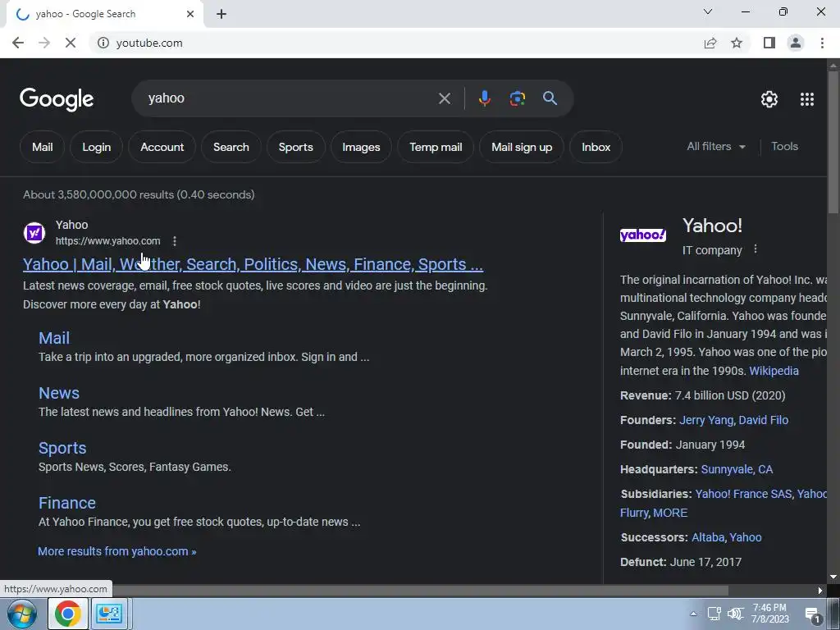
Task: Click the Yahoo favicon in first result
Action: [34, 233]
